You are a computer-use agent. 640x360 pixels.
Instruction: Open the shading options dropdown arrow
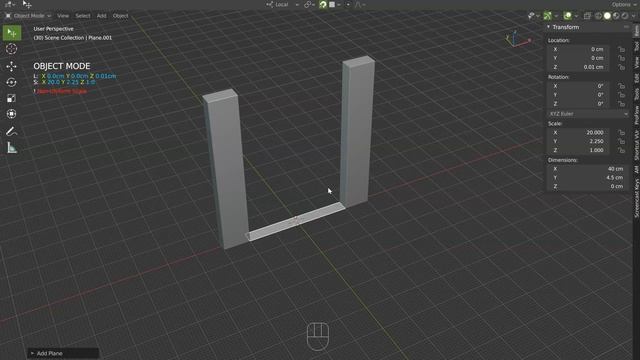click(x=633, y=16)
